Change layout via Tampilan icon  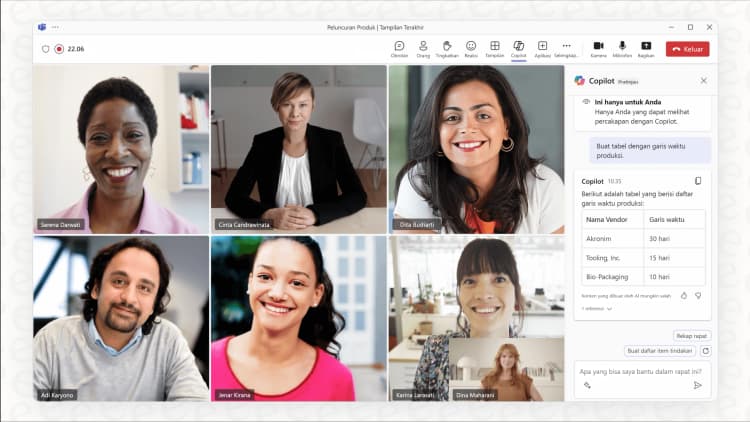[495, 49]
